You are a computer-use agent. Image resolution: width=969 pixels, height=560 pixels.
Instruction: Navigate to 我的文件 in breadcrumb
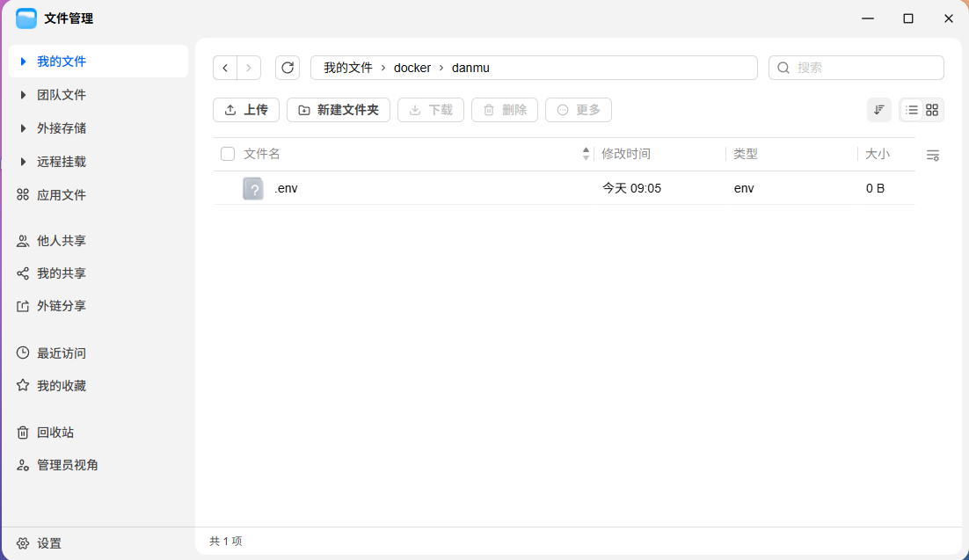(348, 68)
